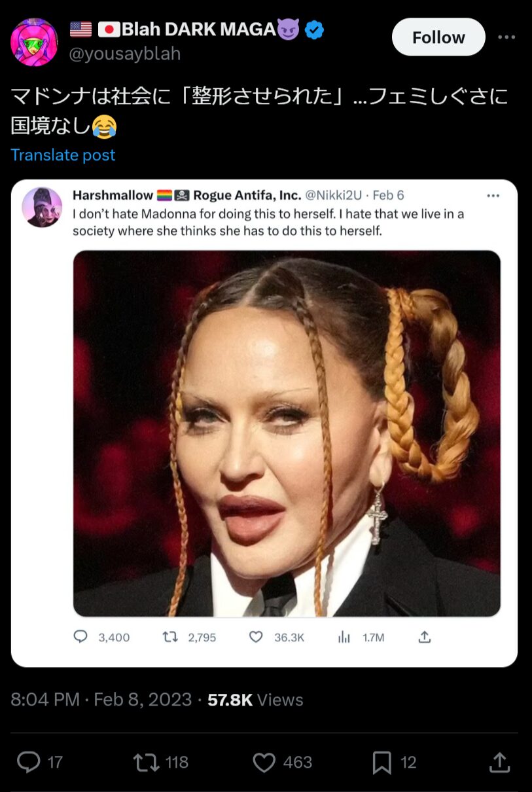Image resolution: width=532 pixels, height=792 pixels.
Task: Click the @Nikki2U username
Action: click(x=332, y=196)
